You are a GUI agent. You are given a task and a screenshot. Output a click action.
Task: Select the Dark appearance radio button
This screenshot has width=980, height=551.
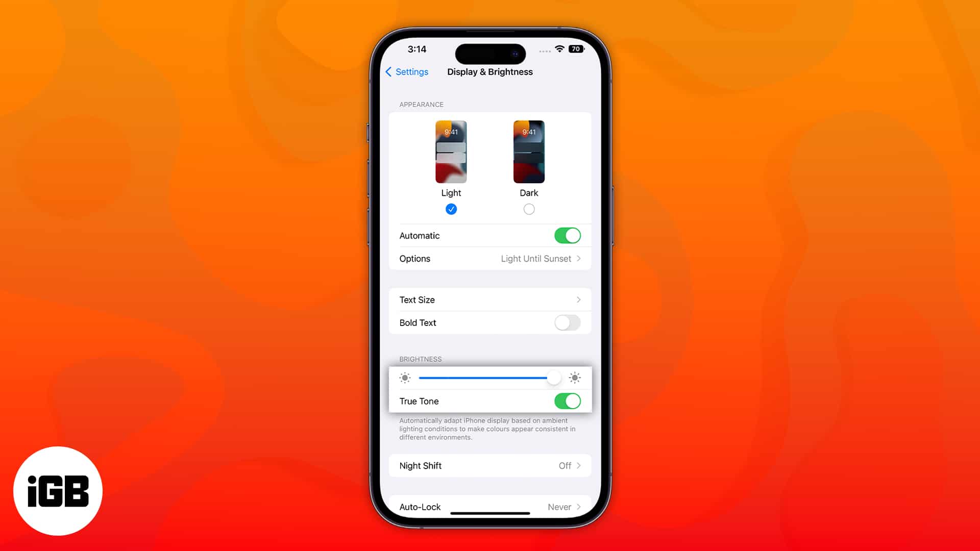click(x=529, y=209)
